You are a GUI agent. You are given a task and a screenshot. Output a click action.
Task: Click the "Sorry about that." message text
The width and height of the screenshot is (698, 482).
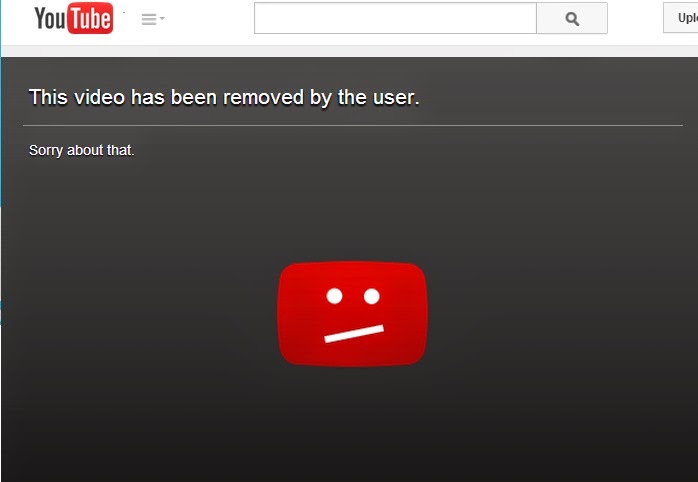(81, 150)
